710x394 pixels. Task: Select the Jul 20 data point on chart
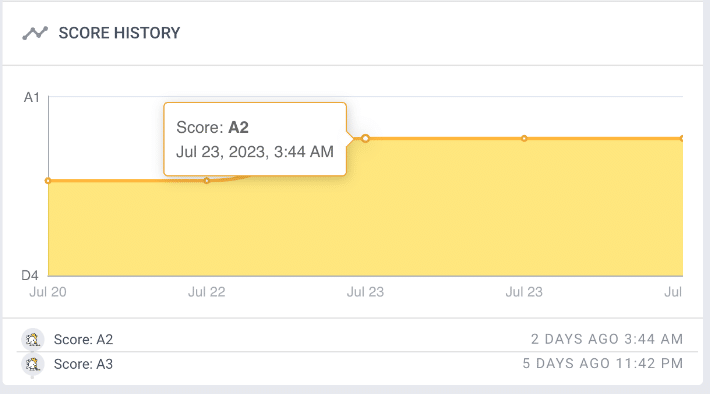[x=48, y=181]
